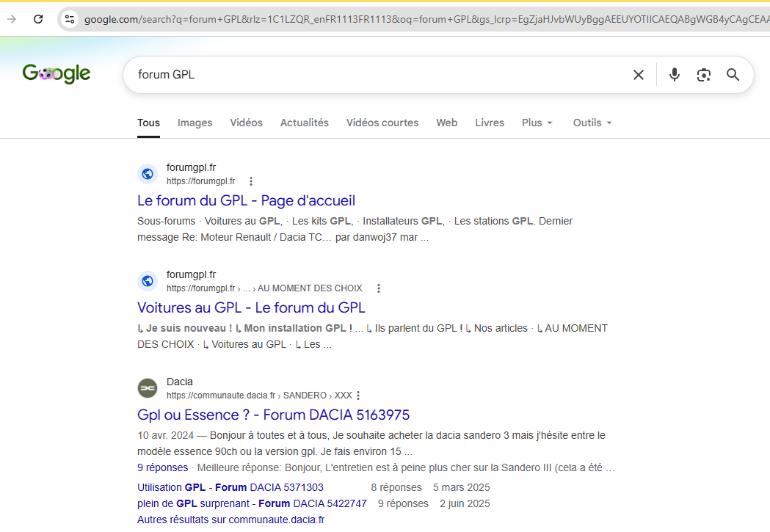Click the 'Dacia' site name

180,382
